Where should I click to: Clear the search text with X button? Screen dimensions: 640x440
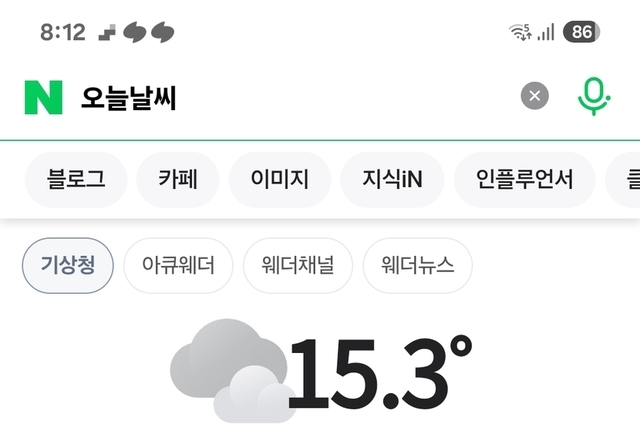pos(535,96)
